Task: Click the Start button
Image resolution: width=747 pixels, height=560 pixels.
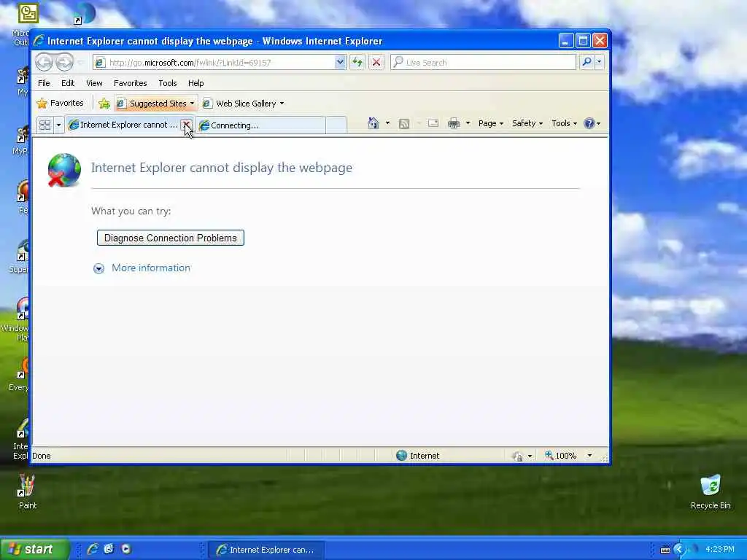Action: 34,549
